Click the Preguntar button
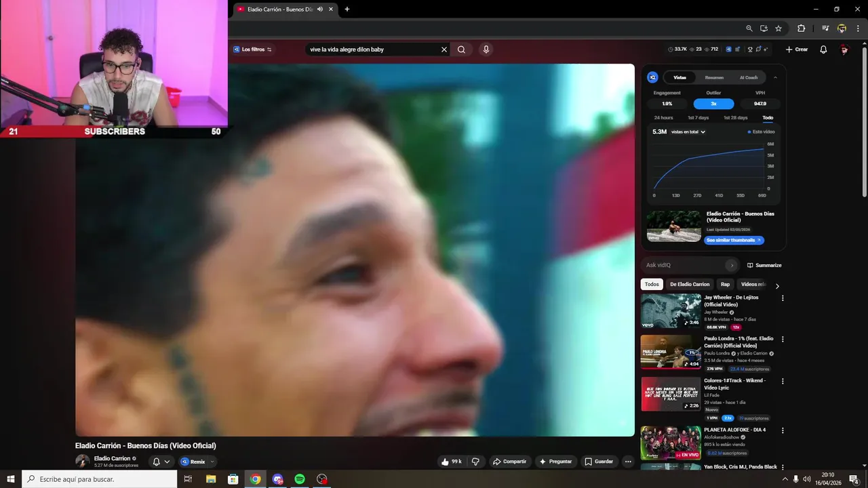The height and width of the screenshot is (488, 868). tap(555, 462)
